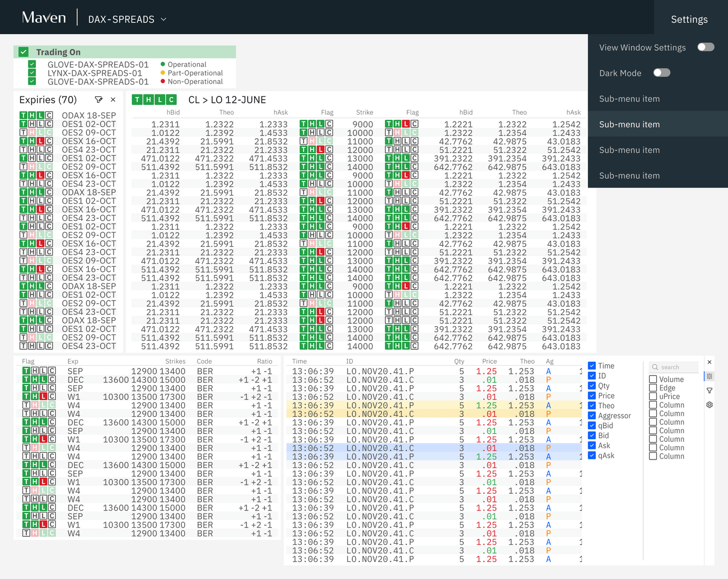728x579 pixels.
Task: Click the funnel filter icon in column panel
Action: (x=709, y=390)
